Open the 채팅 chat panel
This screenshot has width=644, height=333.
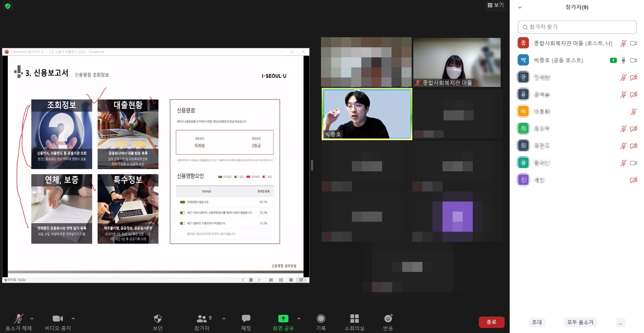(246, 319)
